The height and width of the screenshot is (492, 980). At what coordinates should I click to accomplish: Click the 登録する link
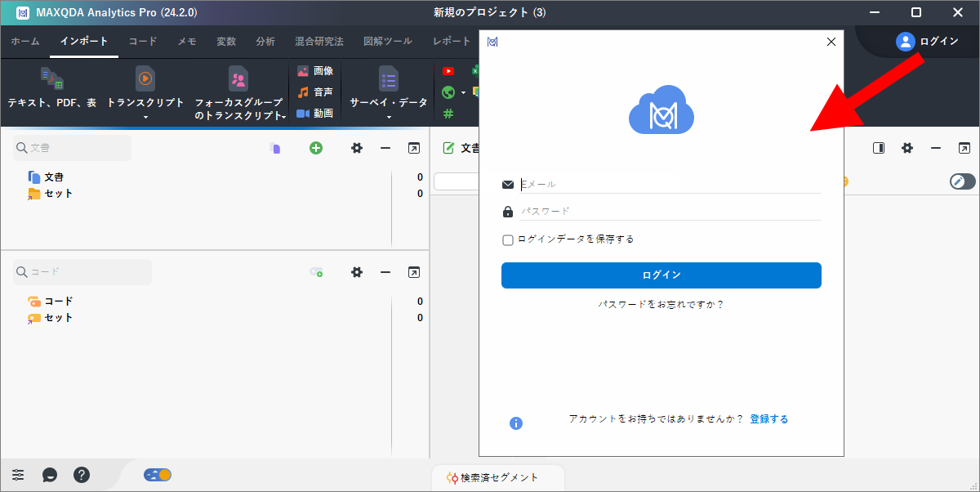tap(769, 419)
